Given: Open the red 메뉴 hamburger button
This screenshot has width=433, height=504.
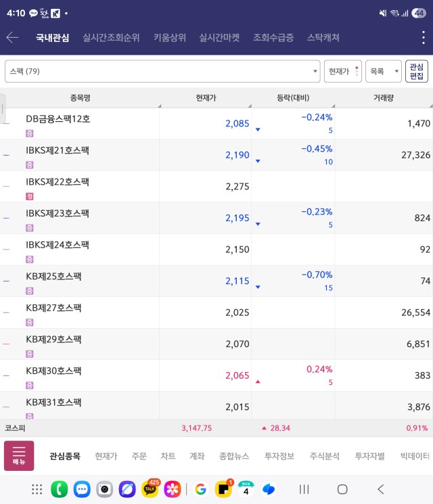Looking at the screenshot, I should [x=19, y=455].
